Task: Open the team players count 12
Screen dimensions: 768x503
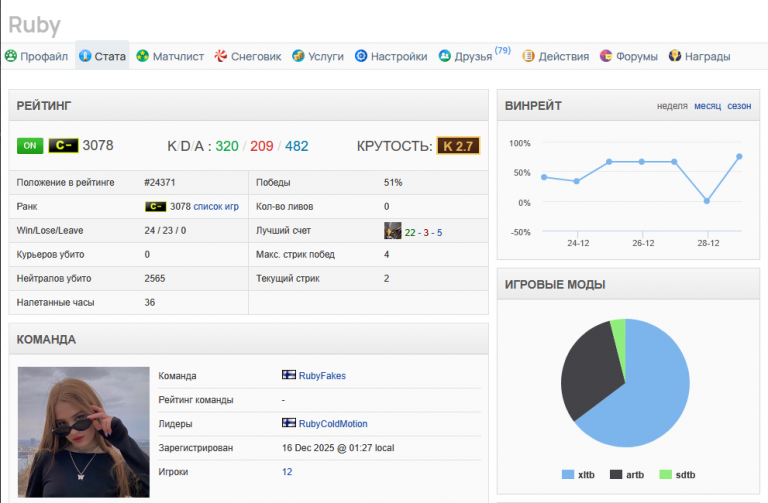Action: (287, 472)
